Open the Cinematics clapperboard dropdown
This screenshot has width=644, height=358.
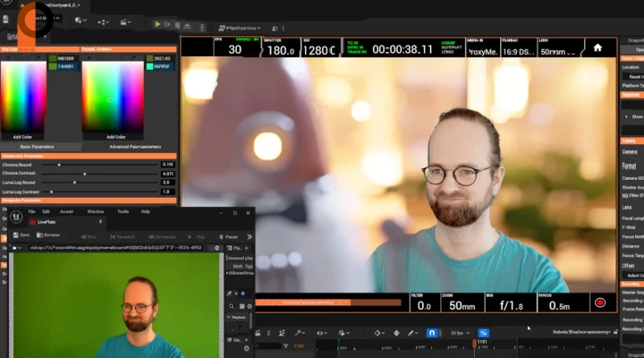click(x=125, y=22)
